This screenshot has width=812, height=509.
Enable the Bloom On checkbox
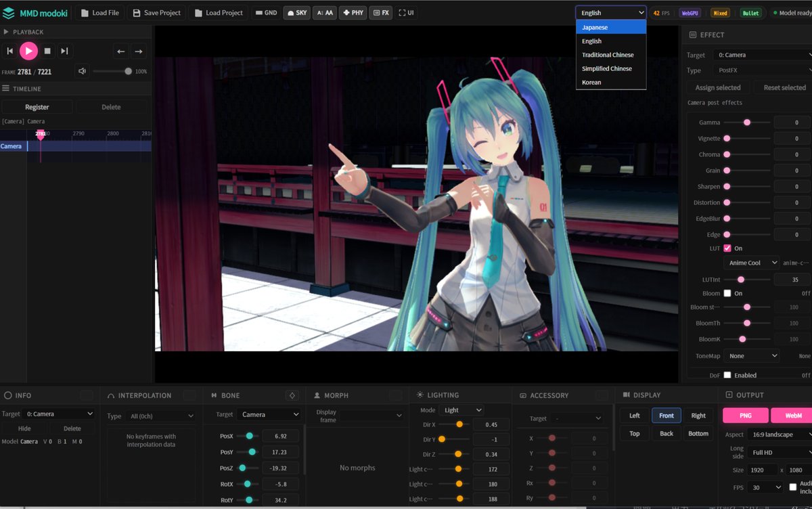pos(727,293)
